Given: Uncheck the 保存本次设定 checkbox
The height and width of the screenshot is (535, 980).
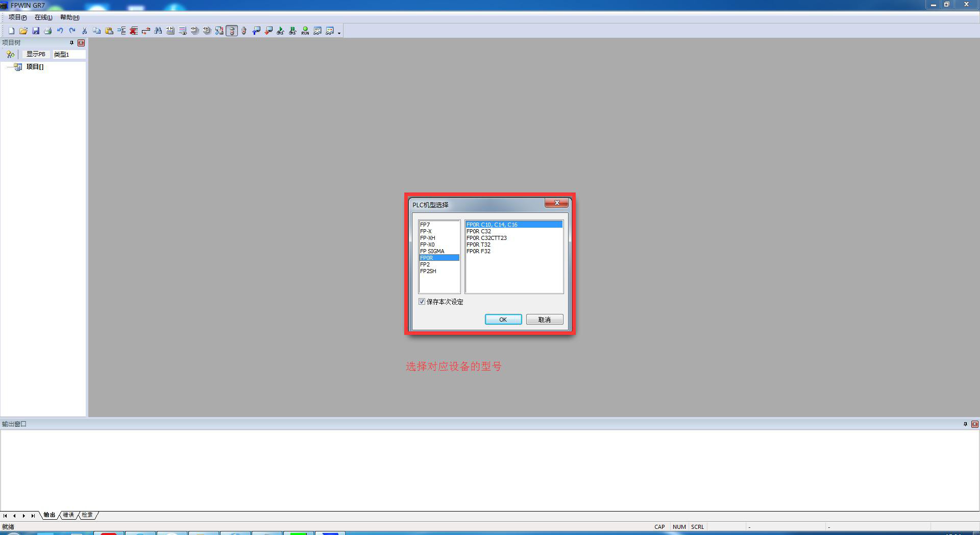Looking at the screenshot, I should point(422,302).
